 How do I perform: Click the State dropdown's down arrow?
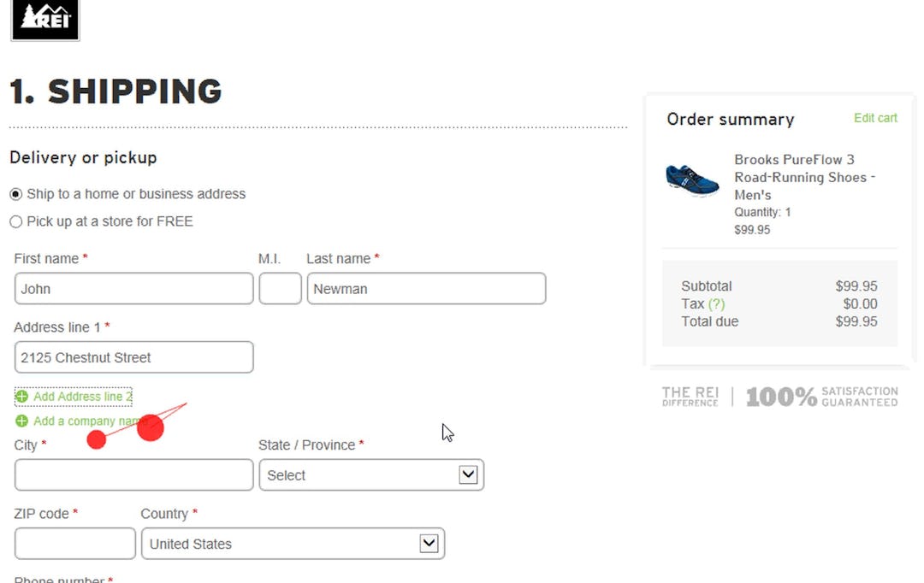click(x=469, y=474)
